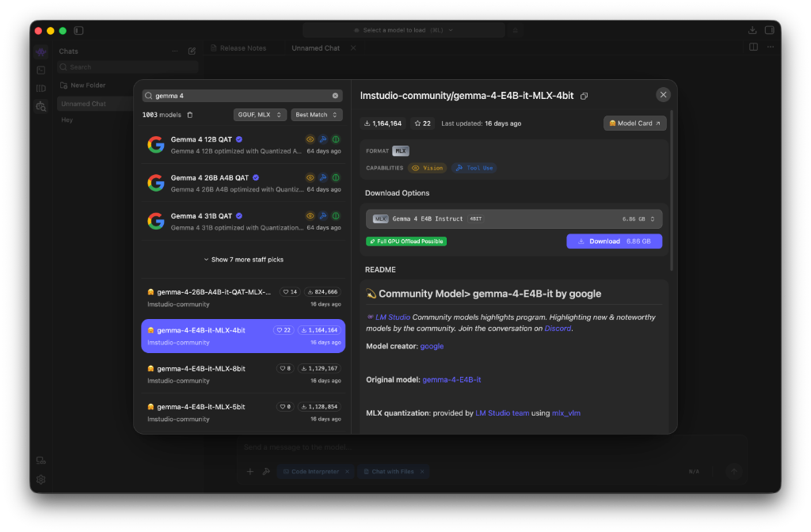Open the downloads icon in title bar
The image size is (811, 532).
pyautogui.click(x=752, y=31)
